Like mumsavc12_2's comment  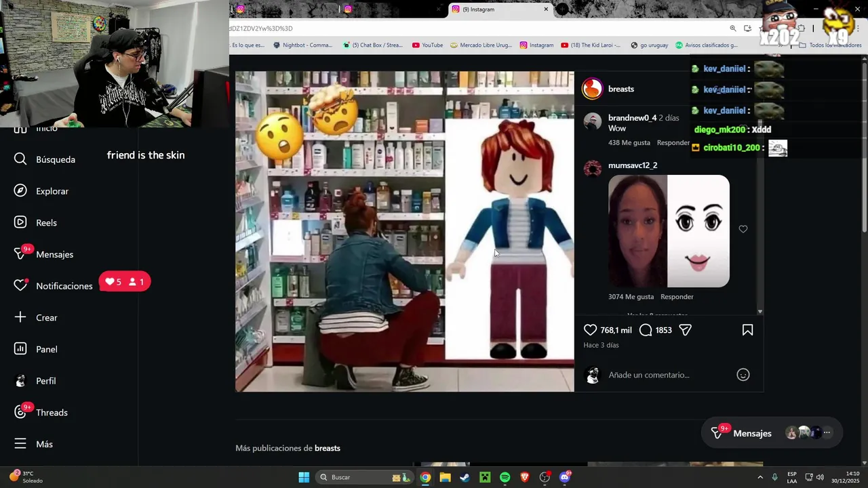pyautogui.click(x=743, y=229)
